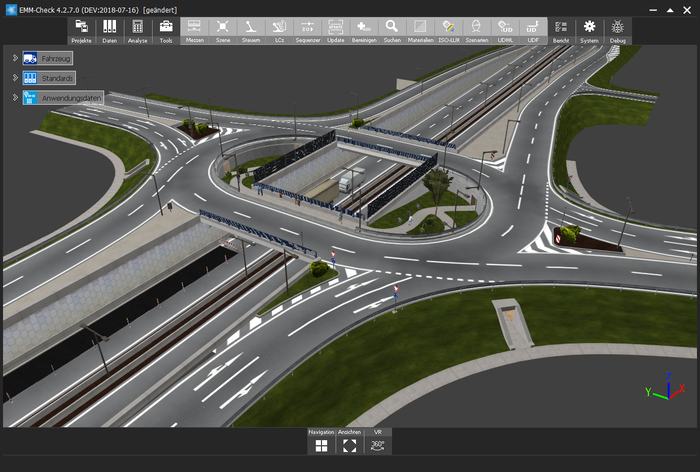Expand the Fahrzeug panel arrow
The image size is (700, 472).
pyautogui.click(x=15, y=58)
